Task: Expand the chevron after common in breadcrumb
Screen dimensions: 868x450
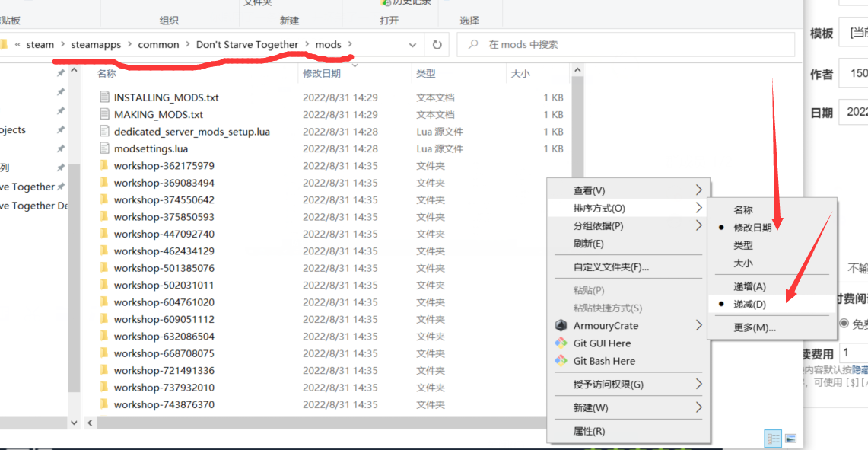Action: [188, 45]
